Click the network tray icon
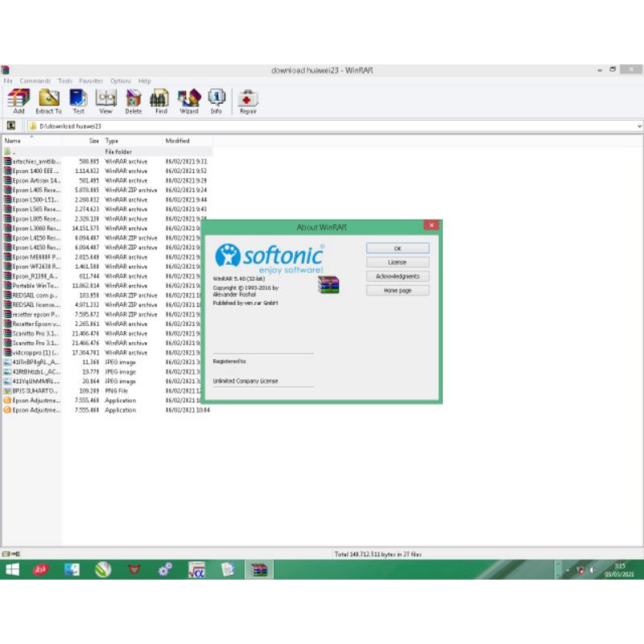 [580, 570]
